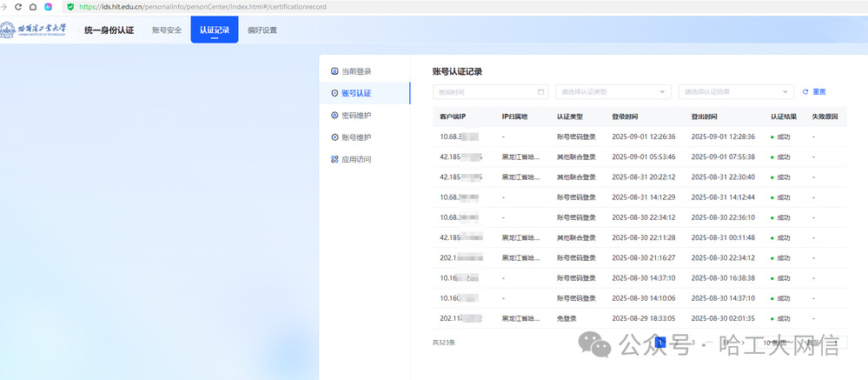Click the Harbin Institute of Technology logo
The image size is (868, 380).
pos(35,30)
